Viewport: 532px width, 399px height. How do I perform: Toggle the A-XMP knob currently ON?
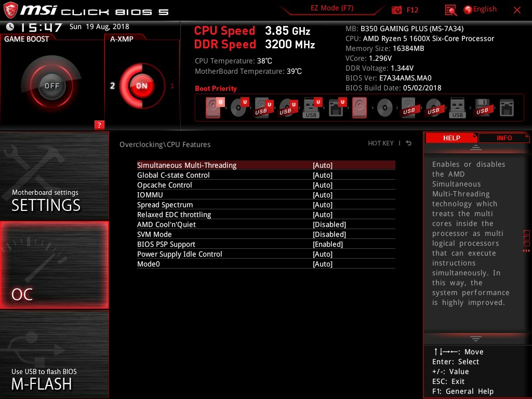point(142,86)
